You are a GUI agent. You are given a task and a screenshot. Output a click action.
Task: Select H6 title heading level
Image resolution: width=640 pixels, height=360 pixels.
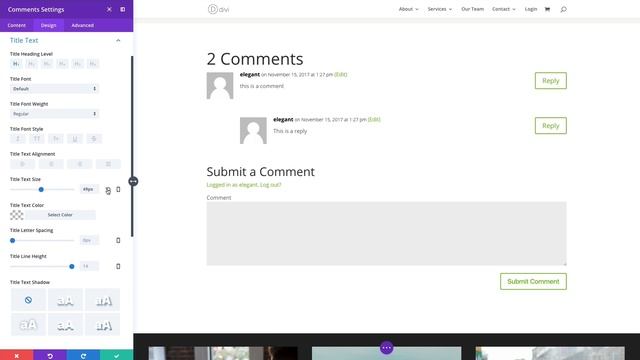93,64
